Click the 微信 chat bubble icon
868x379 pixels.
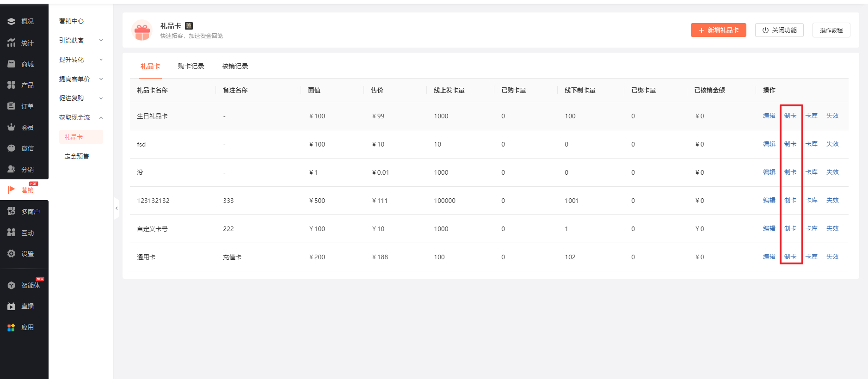point(12,148)
